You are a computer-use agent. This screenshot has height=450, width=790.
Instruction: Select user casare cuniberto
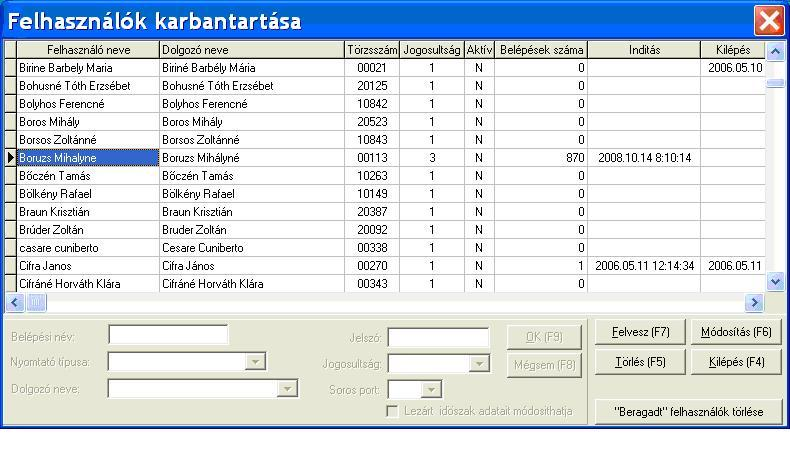tap(88, 248)
